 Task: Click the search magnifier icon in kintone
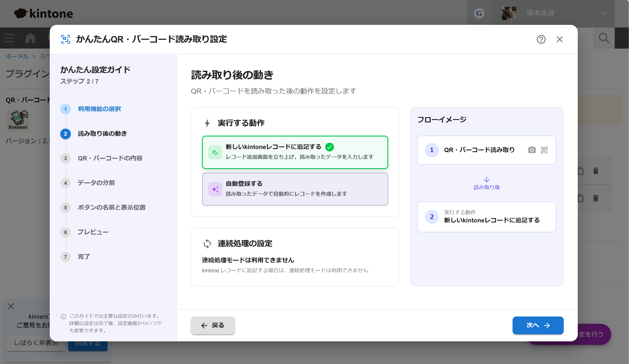[604, 38]
